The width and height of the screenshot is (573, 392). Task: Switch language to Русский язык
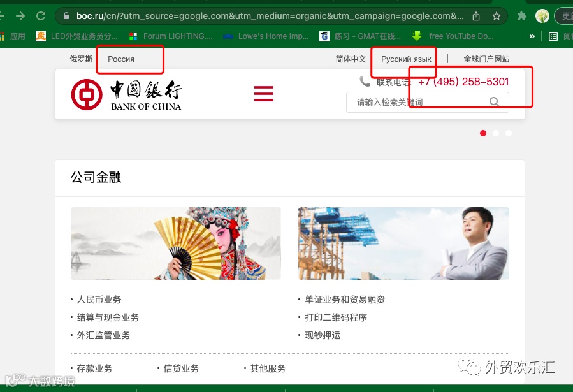(x=406, y=59)
